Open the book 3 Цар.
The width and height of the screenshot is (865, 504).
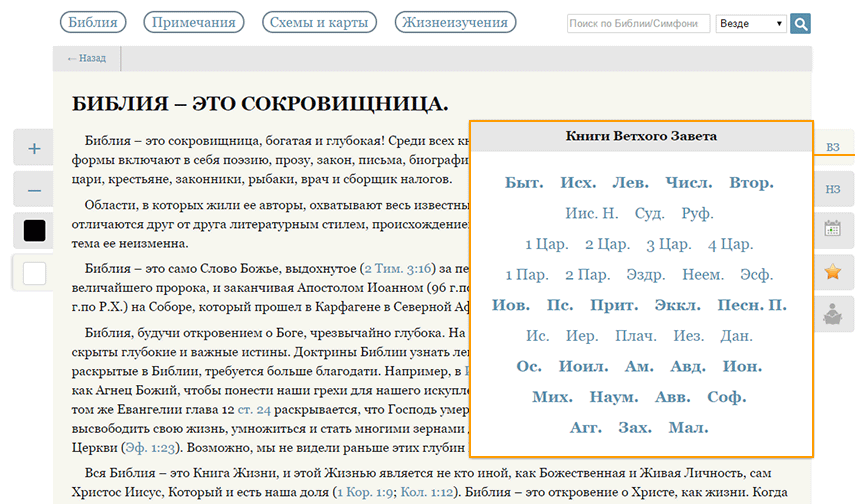669,244
